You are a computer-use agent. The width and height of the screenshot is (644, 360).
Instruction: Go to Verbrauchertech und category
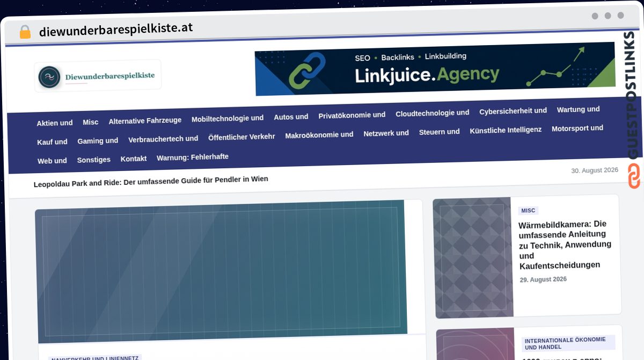point(163,139)
